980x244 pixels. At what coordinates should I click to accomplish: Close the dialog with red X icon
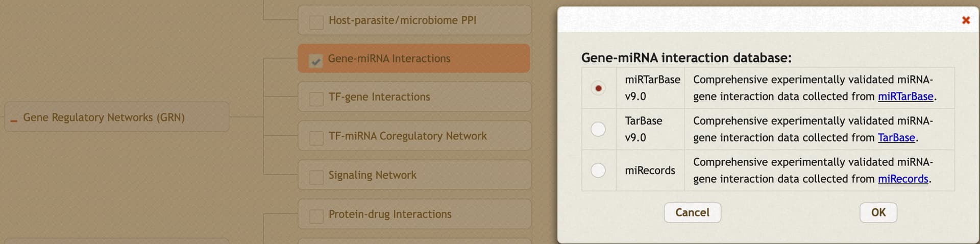click(x=966, y=20)
